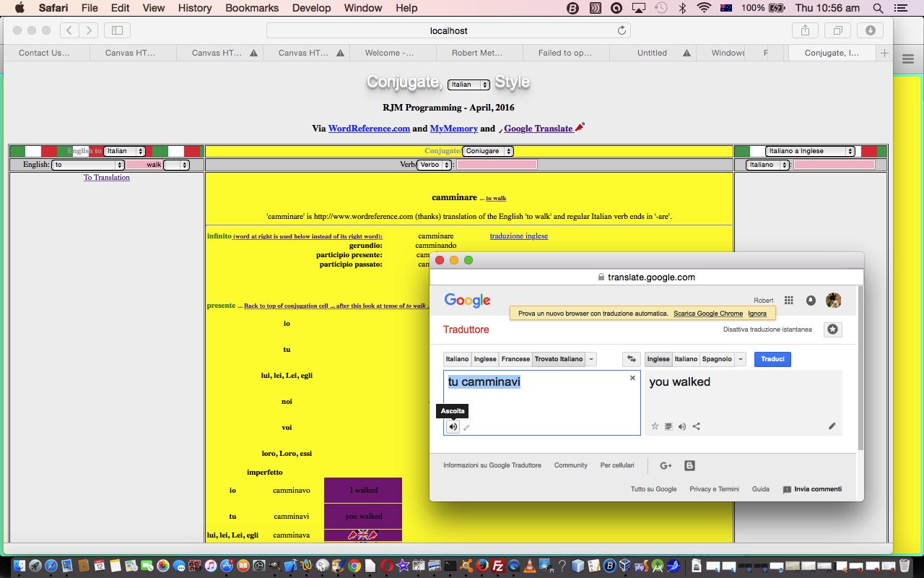
Task: Open Spotlight search in menu bar
Action: coord(878,8)
